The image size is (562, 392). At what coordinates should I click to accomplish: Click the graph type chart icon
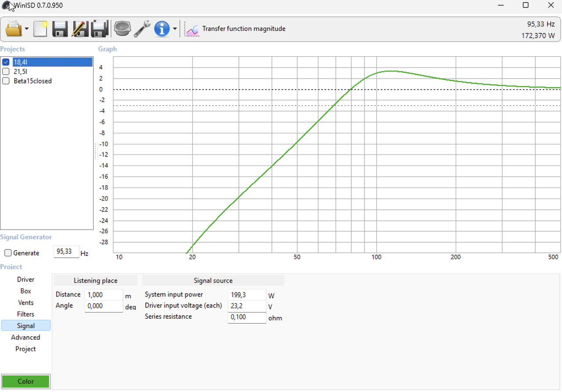click(192, 29)
